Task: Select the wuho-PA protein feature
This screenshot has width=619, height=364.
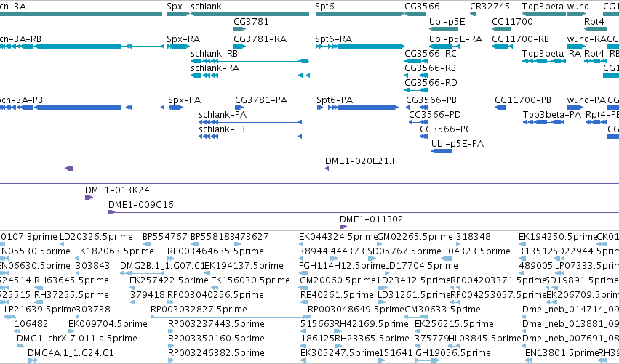Action: [575, 108]
